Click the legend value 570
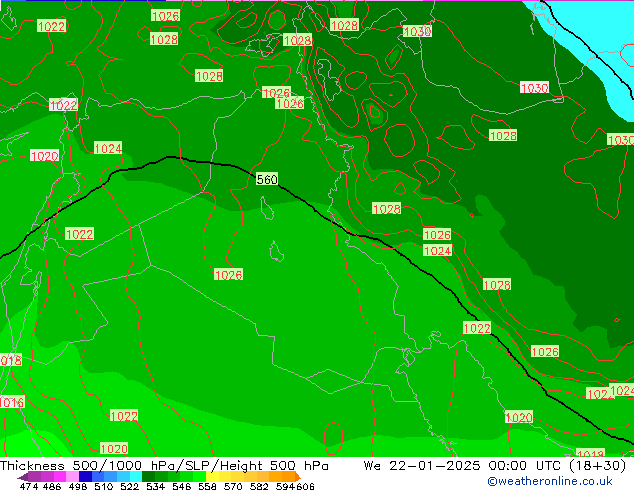 pos(233,486)
